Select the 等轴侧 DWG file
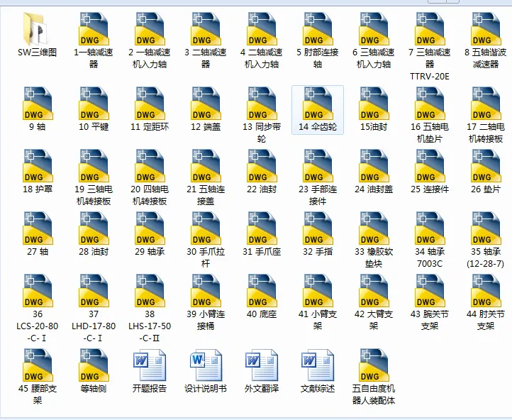The image size is (512, 420). coord(94,370)
